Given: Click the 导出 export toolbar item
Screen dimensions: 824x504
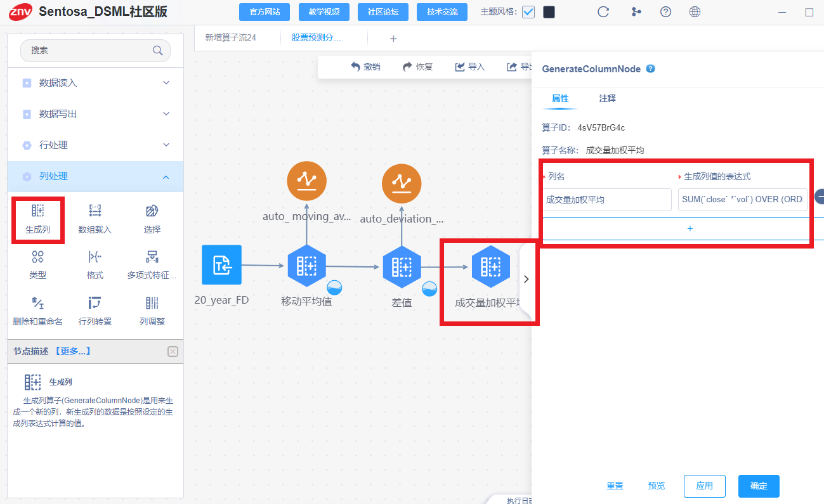Looking at the screenshot, I should pyautogui.click(x=519, y=67).
